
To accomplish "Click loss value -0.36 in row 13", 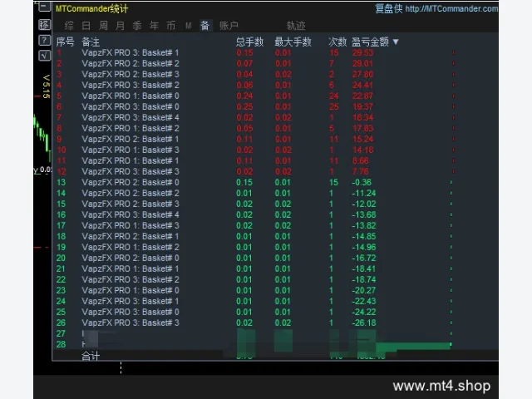I will pos(362,182).
